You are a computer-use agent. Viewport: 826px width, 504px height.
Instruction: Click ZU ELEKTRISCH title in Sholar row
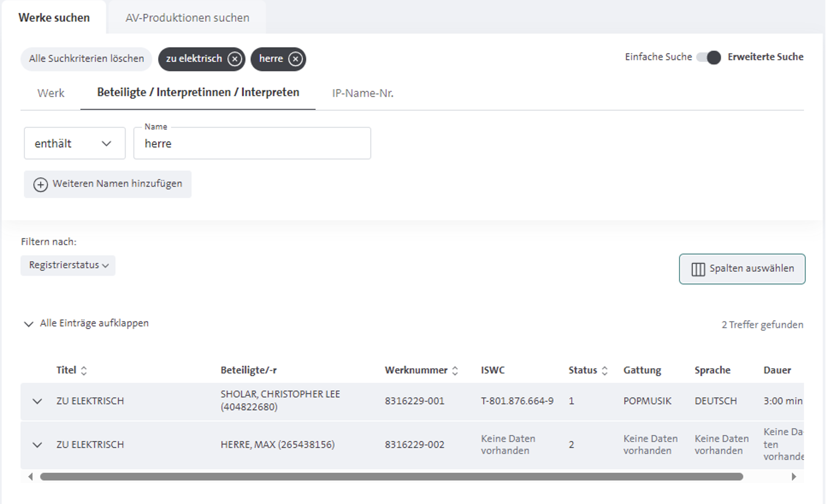(90, 401)
